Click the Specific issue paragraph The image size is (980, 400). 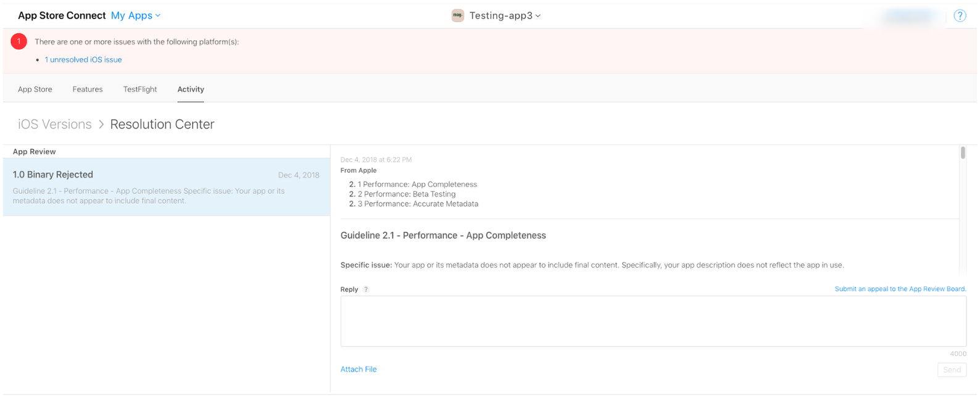coord(592,265)
